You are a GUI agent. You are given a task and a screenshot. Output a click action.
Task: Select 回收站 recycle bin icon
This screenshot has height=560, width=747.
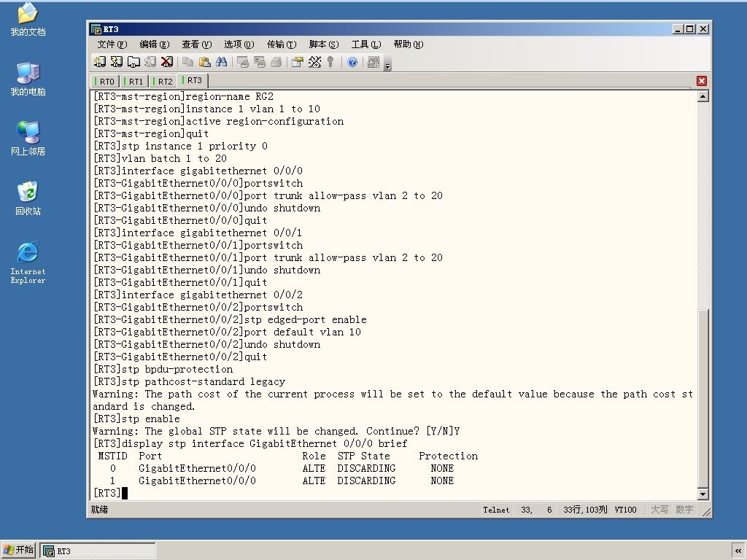coord(28,198)
